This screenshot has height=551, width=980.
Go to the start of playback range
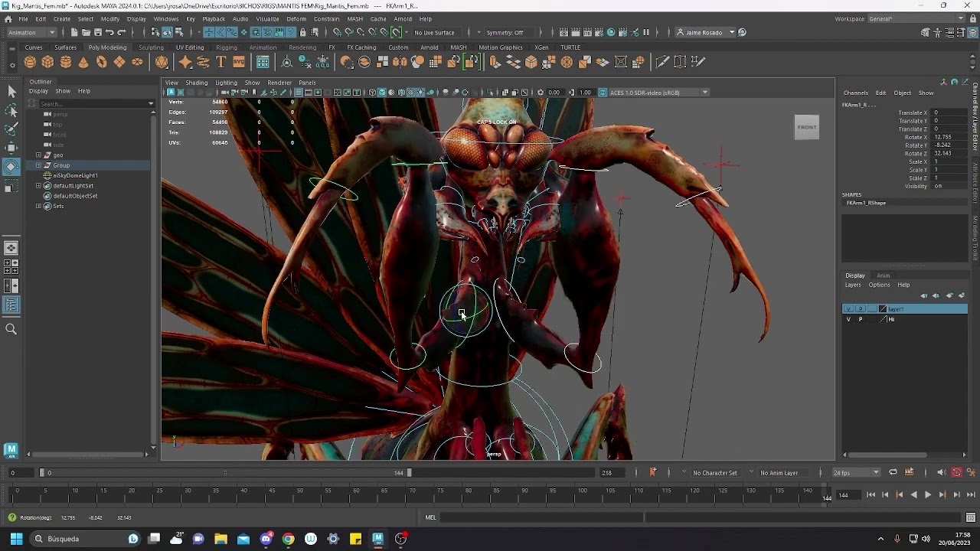[x=871, y=495]
